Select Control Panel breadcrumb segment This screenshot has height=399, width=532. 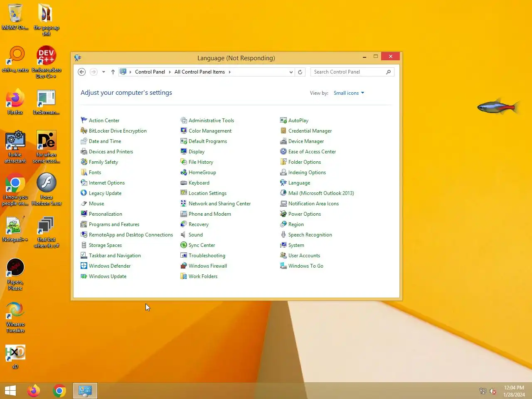pos(150,72)
